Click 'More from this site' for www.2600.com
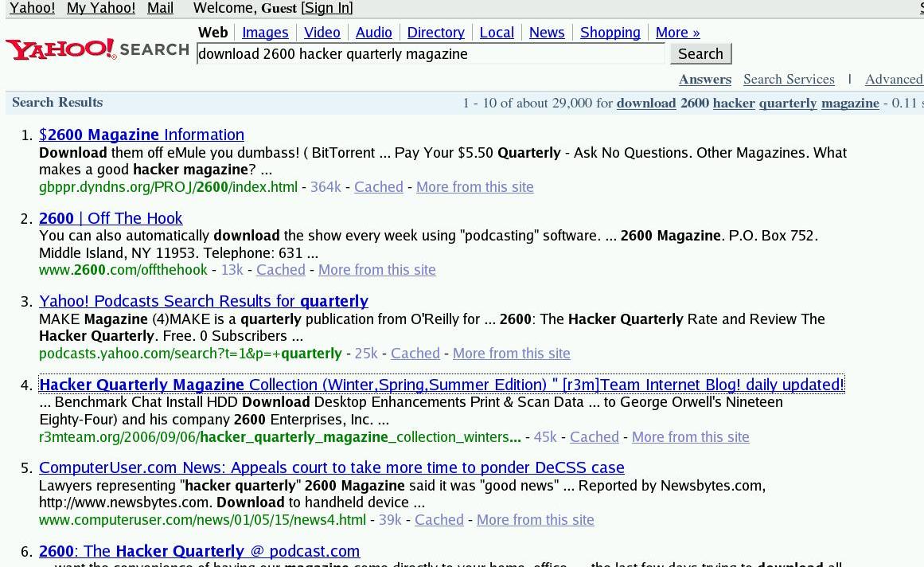The image size is (924, 567). coord(377,270)
